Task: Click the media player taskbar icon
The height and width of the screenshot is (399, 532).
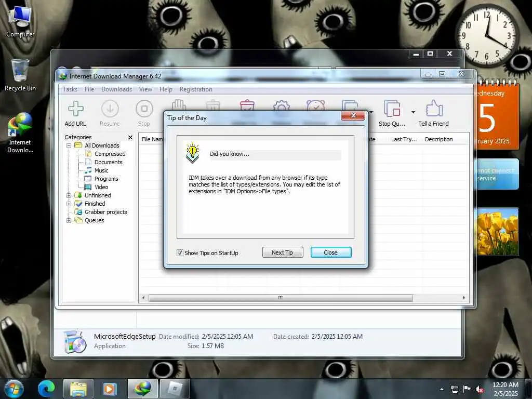Action: tap(110, 389)
